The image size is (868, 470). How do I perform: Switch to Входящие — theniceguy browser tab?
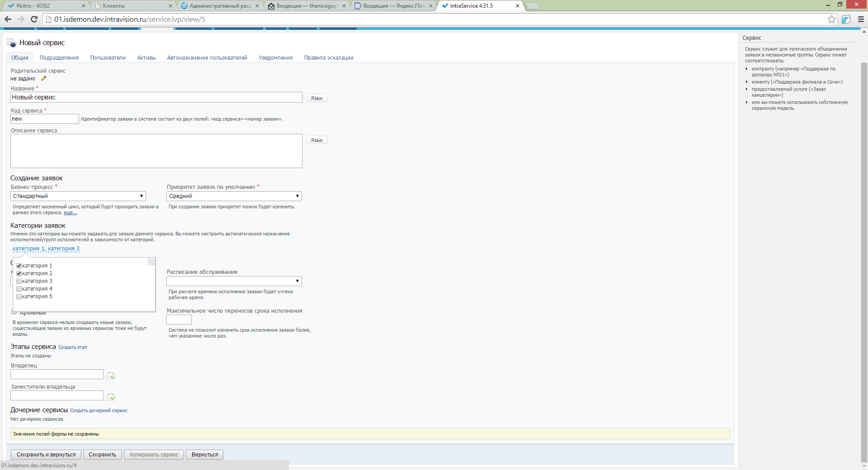click(307, 6)
